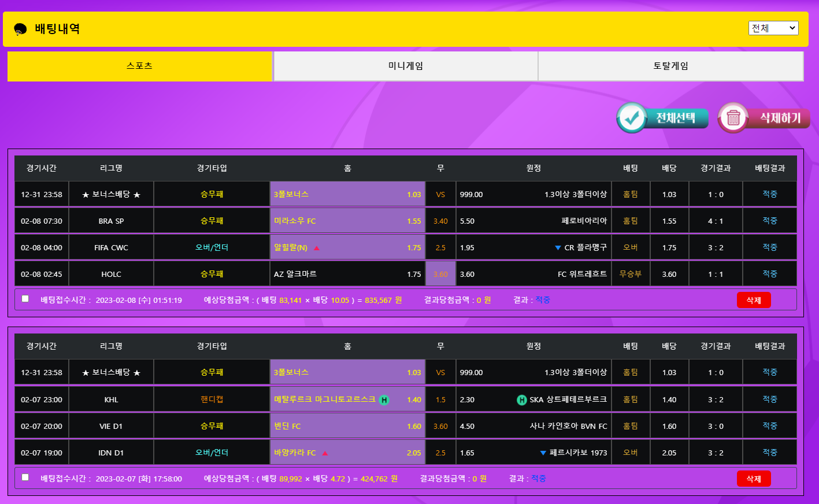Open the 토탈게임 tab
The image size is (819, 504).
[x=670, y=66]
